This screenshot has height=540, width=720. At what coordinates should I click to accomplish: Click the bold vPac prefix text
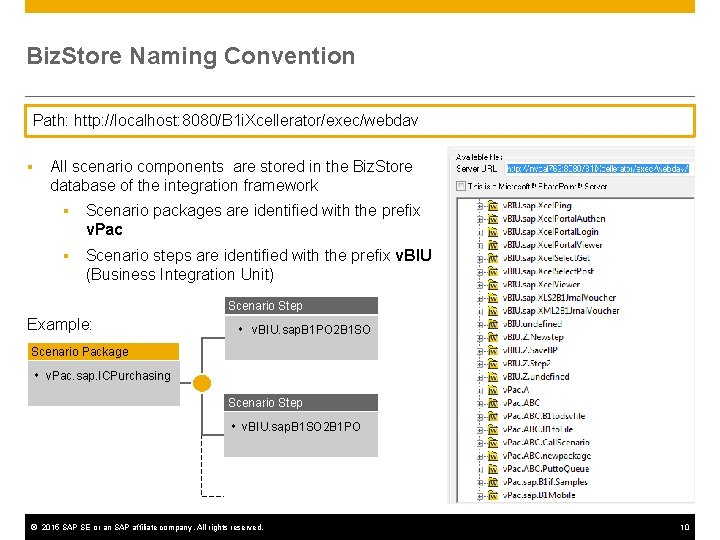[104, 229]
